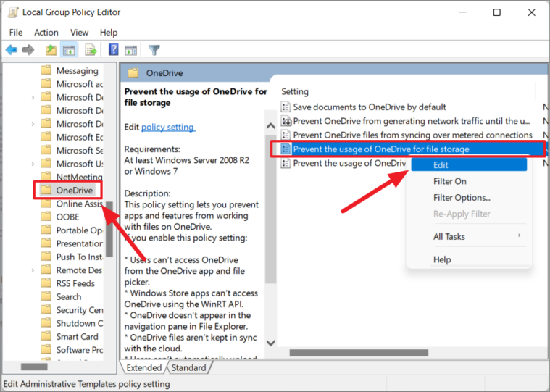
Task: Select the Push To Inst… tree folder
Action: (79, 257)
